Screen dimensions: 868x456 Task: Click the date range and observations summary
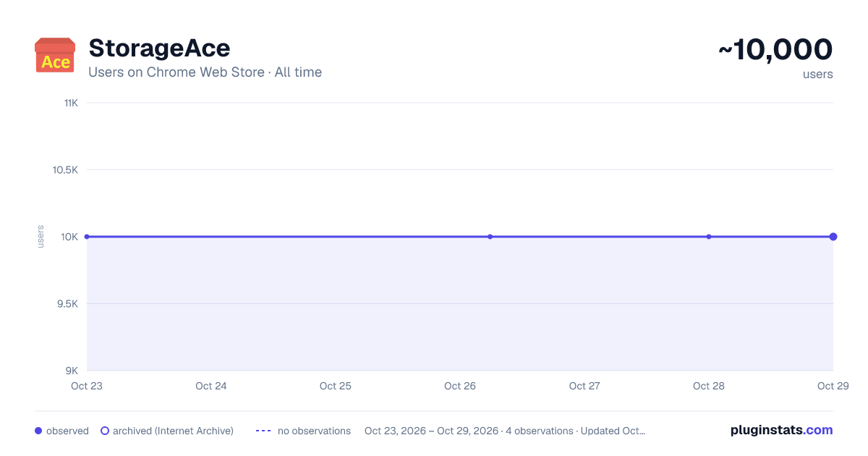click(505, 431)
